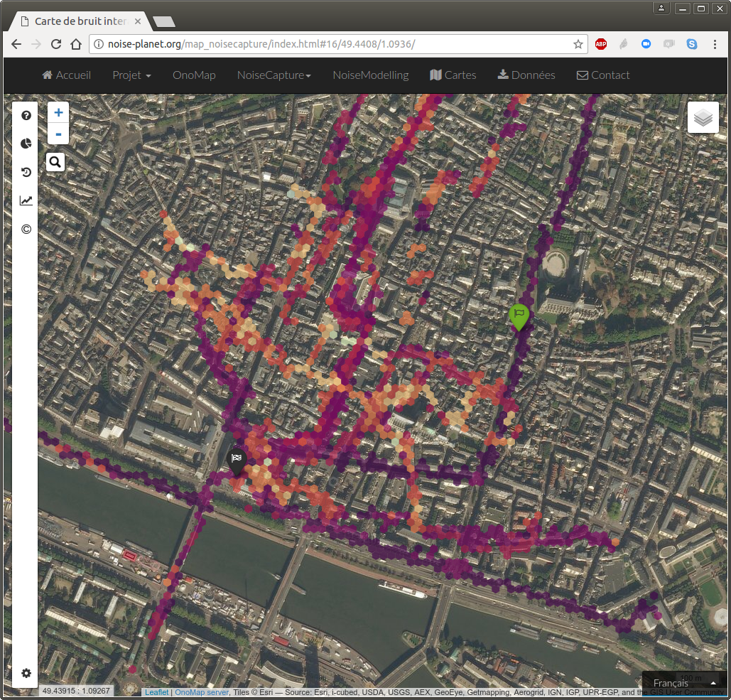Expand the Français language selector
Screen dimensions: 731x700
pos(685,683)
